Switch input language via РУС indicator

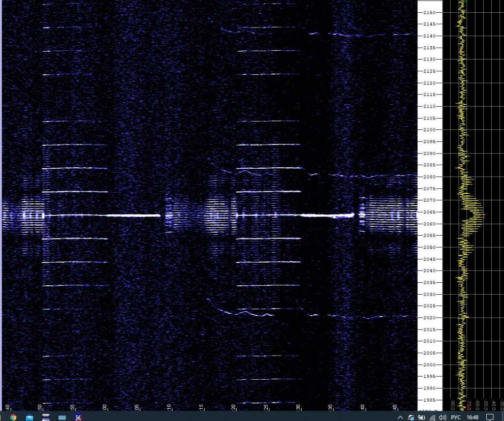click(x=456, y=418)
